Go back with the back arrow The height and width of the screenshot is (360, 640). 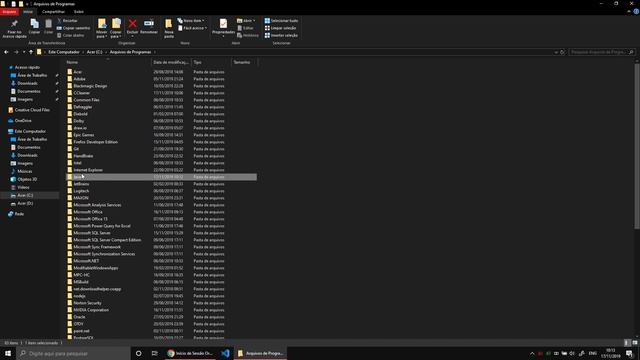pos(6,52)
